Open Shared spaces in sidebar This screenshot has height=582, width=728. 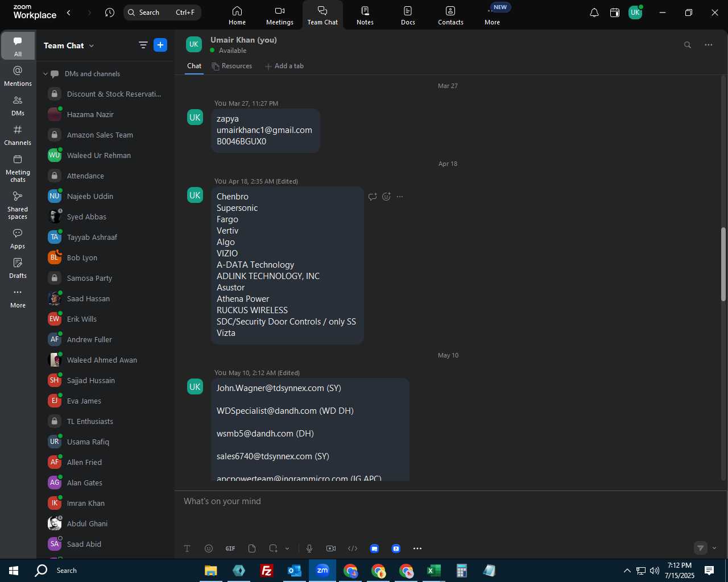18,205
